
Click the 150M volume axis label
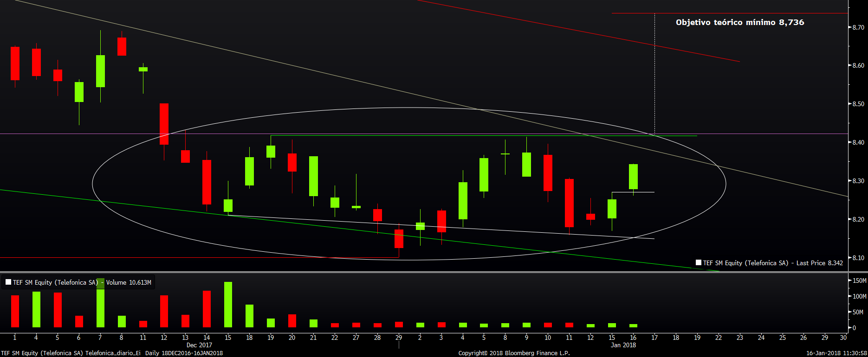[860, 280]
